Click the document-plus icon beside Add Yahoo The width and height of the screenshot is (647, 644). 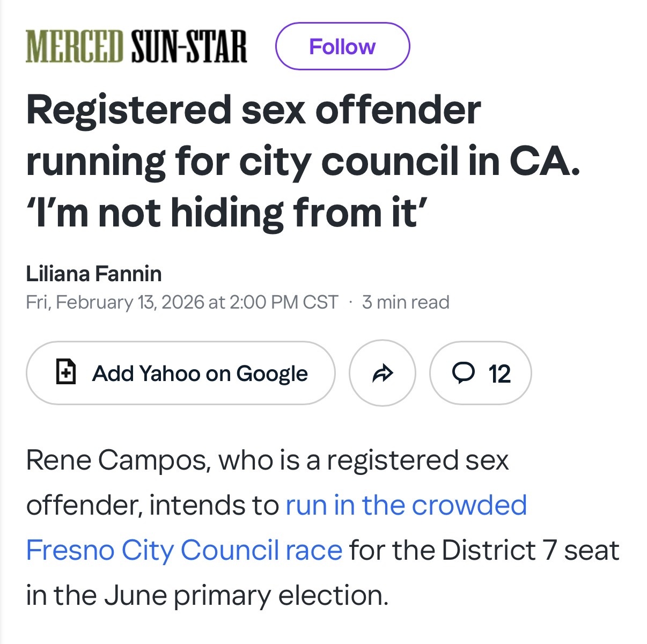click(x=66, y=372)
